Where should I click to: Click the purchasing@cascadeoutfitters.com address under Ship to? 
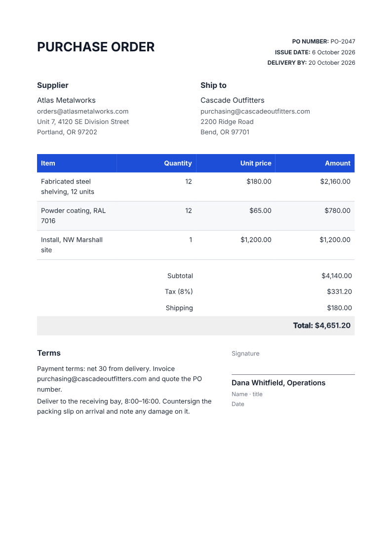(255, 111)
